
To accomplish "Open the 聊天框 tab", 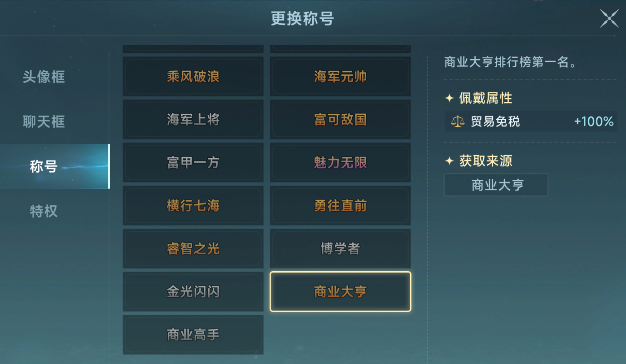I will [44, 121].
